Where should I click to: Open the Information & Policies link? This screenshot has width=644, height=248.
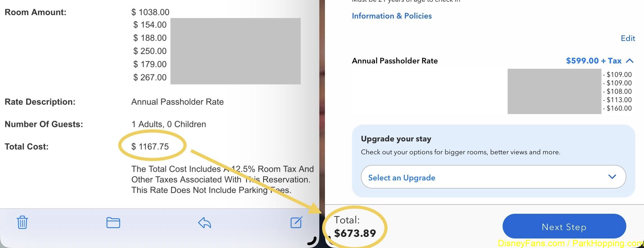click(392, 16)
